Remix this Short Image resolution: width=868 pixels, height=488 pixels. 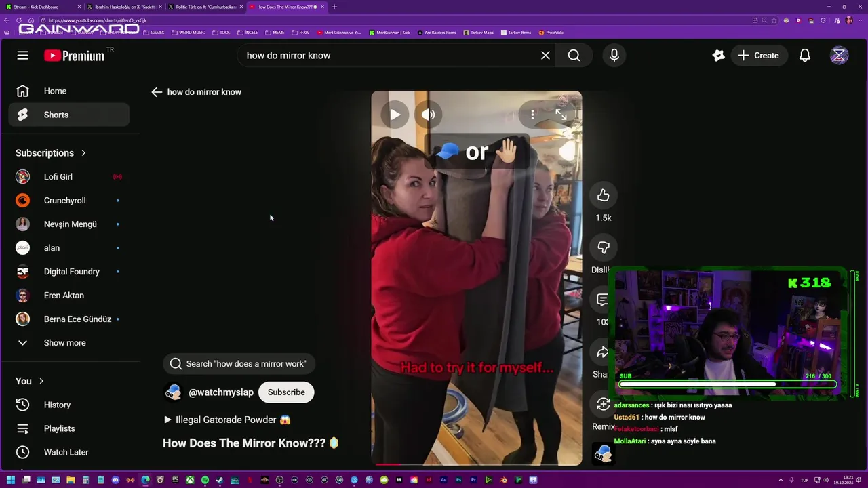pyautogui.click(x=602, y=405)
